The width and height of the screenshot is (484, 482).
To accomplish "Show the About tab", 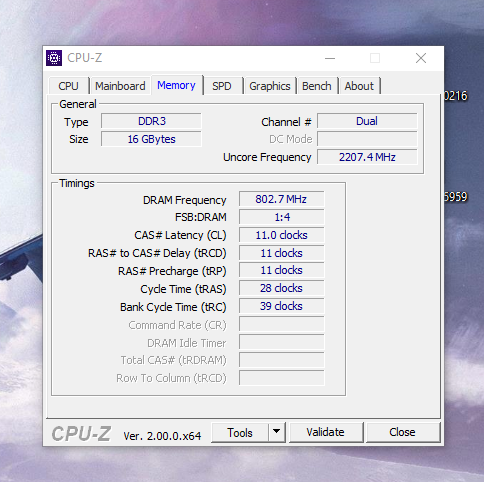I will (359, 86).
